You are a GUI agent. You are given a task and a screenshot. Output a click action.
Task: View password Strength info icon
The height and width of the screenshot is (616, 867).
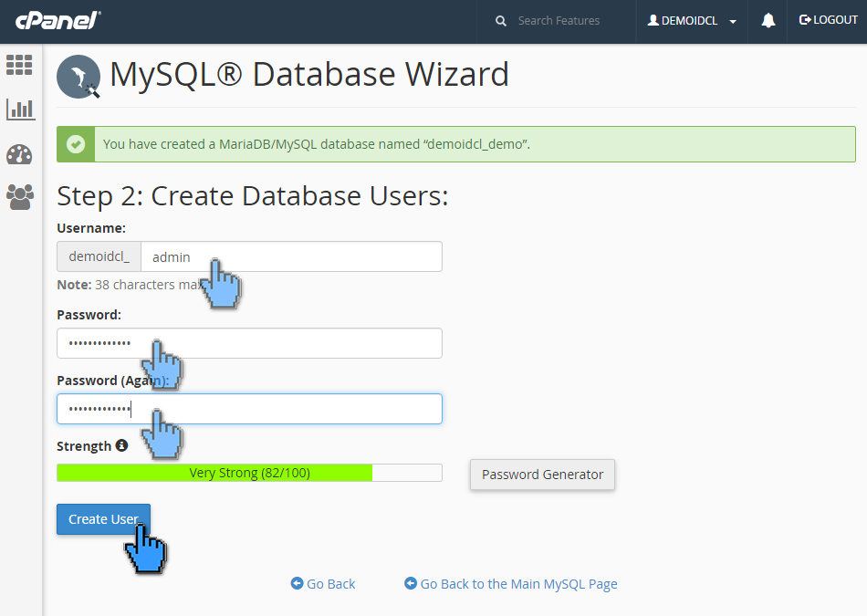coord(123,445)
